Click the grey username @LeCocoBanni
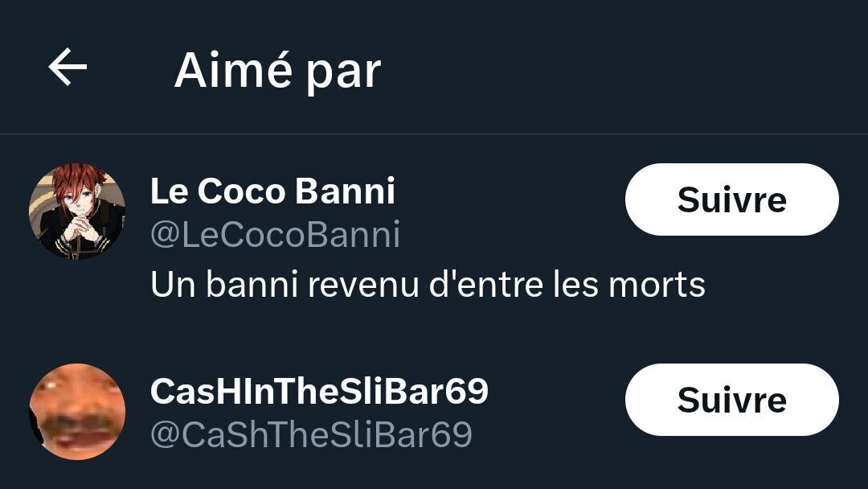The width and height of the screenshot is (868, 489). pos(275,235)
